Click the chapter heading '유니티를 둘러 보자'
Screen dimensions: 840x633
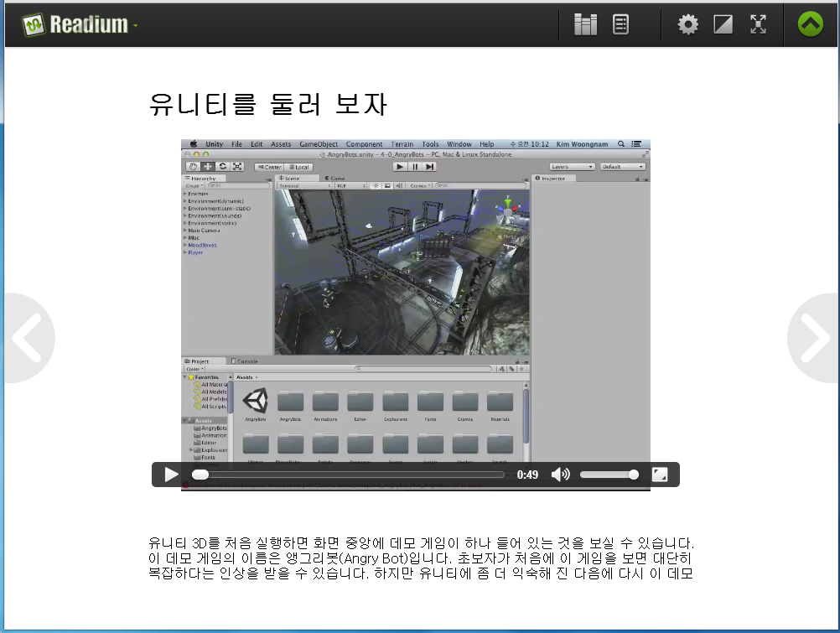pos(267,104)
